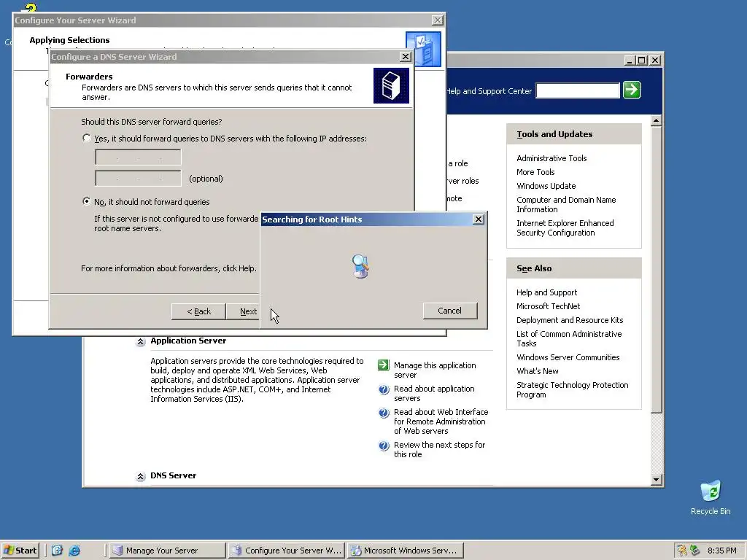Open Windows Server Communities link
Image resolution: width=747 pixels, height=560 pixels.
pyautogui.click(x=568, y=357)
